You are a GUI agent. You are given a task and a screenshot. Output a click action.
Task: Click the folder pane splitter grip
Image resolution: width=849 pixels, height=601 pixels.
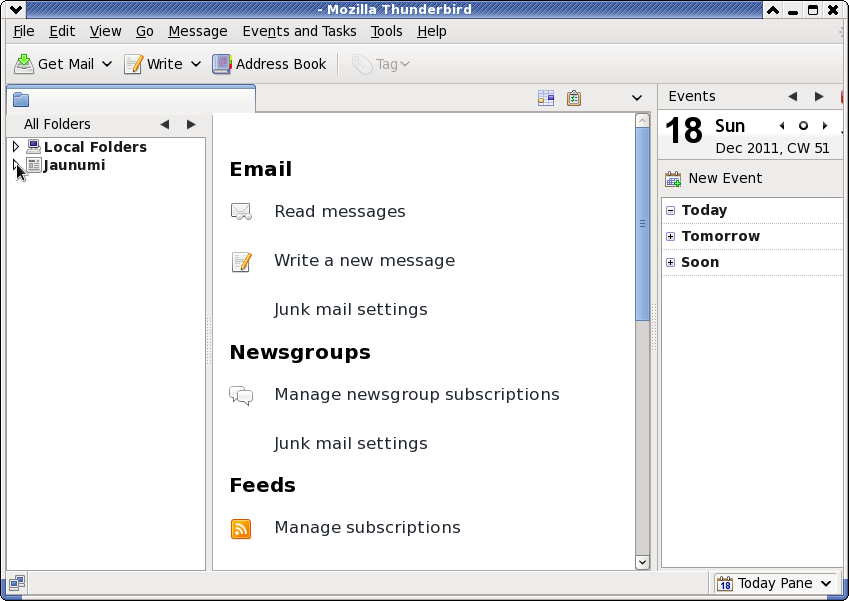209,341
